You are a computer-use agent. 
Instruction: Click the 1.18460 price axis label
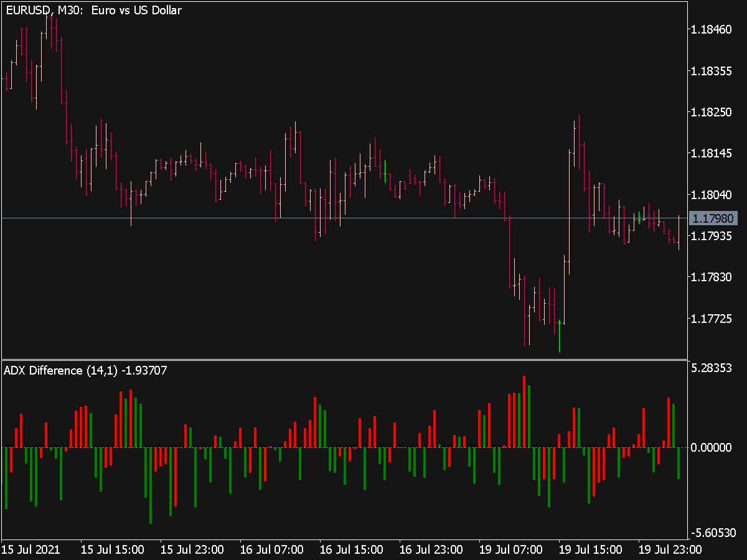click(x=712, y=29)
